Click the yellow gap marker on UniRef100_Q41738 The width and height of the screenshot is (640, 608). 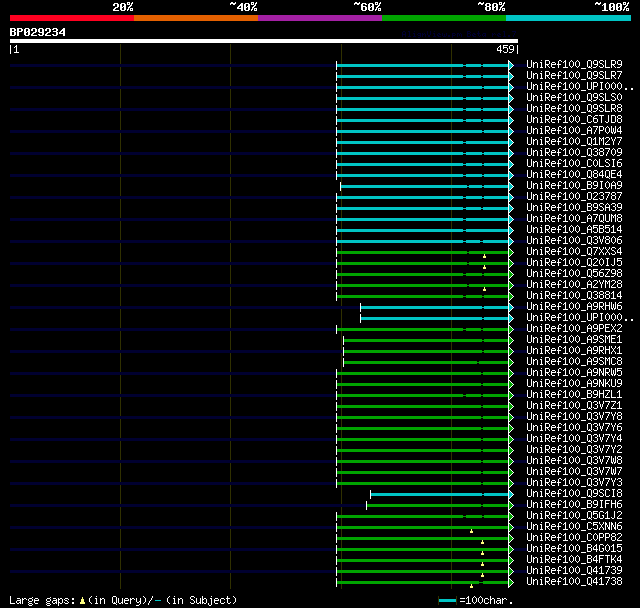(471, 586)
